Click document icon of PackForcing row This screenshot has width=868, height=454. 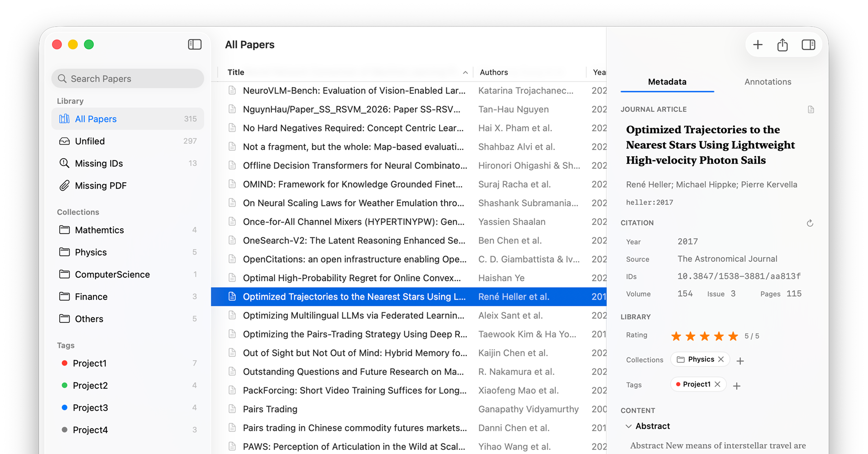pyautogui.click(x=232, y=390)
